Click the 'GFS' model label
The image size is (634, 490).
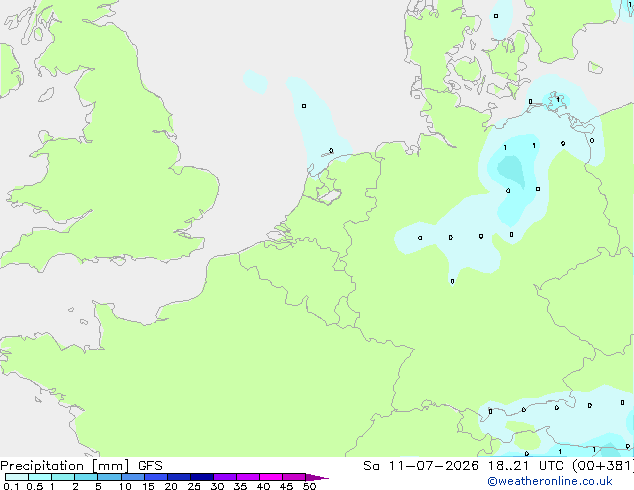tap(150, 466)
